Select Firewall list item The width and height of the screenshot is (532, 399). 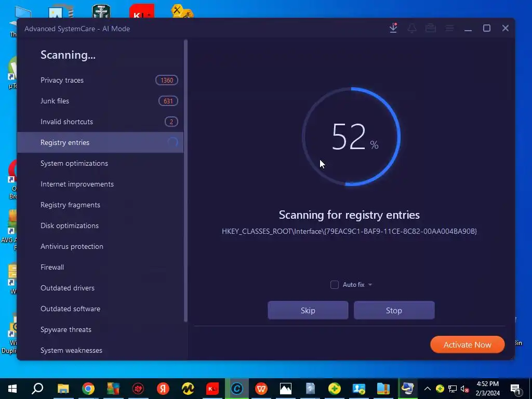click(100, 267)
